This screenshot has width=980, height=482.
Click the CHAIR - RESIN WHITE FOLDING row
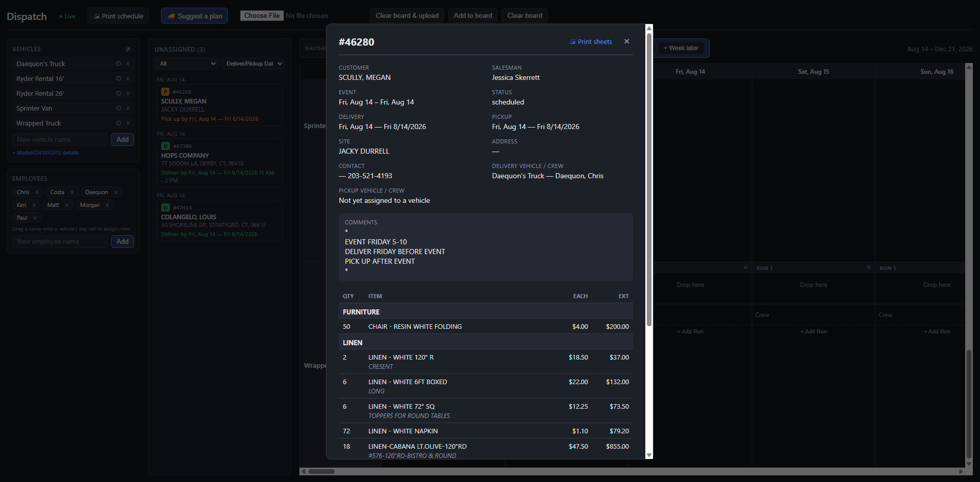pyautogui.click(x=486, y=327)
